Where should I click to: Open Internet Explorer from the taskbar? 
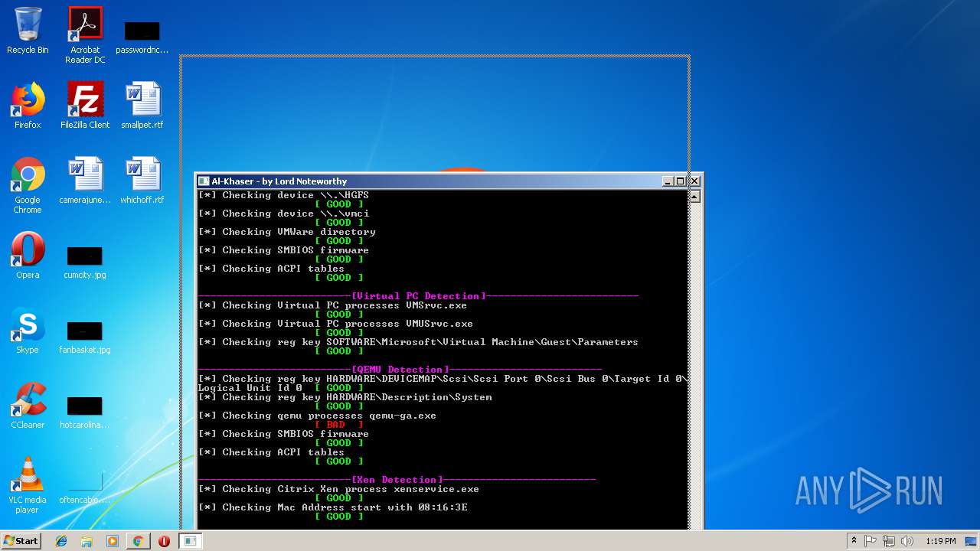(61, 541)
